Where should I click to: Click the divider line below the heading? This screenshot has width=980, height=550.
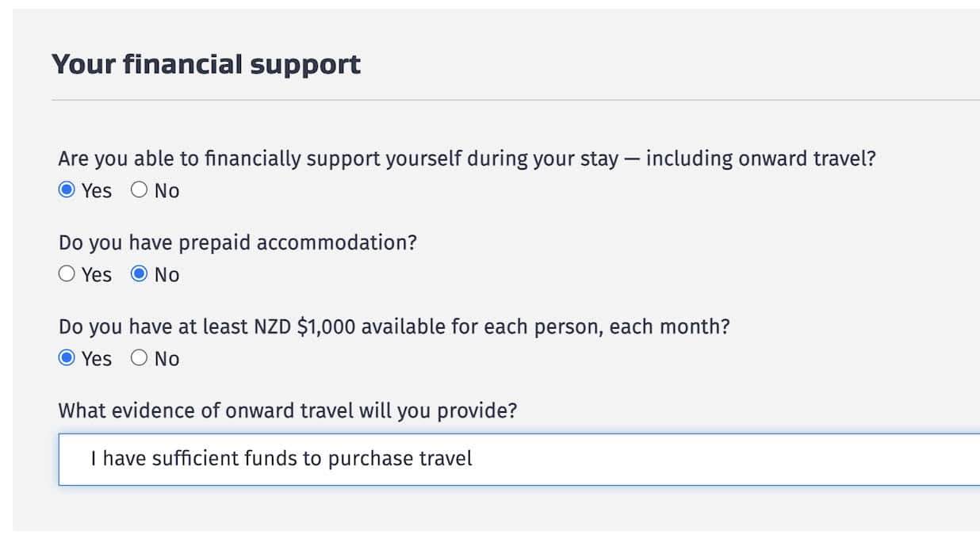[515, 100]
